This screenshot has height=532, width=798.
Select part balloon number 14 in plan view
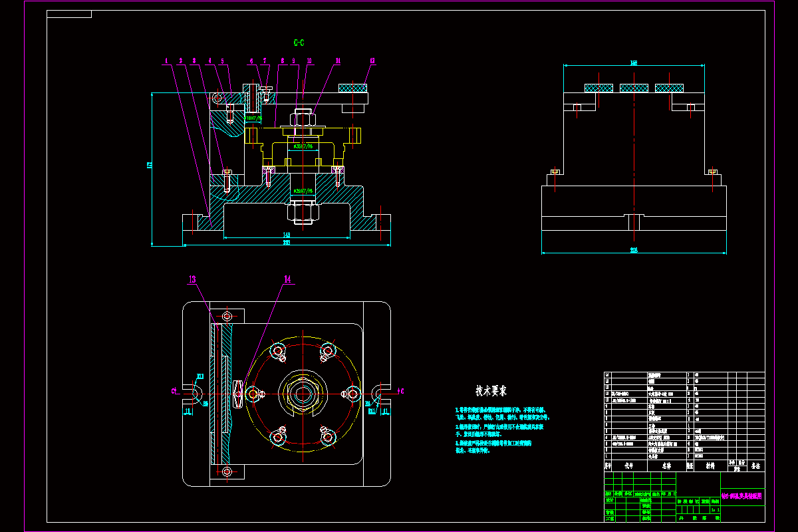(287, 281)
